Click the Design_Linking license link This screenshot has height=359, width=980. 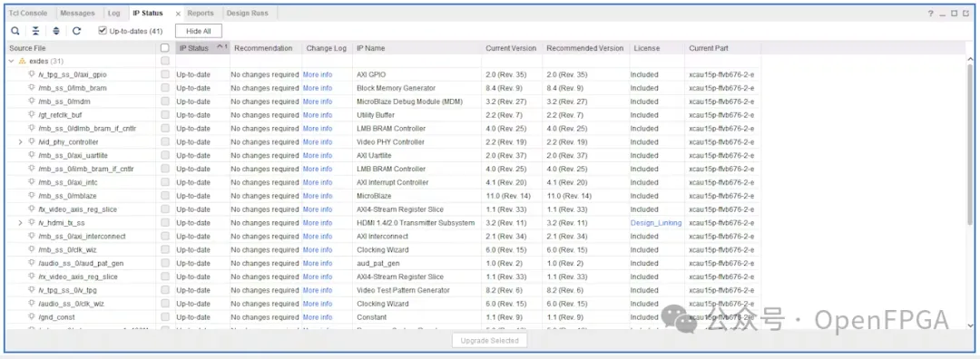click(x=656, y=223)
